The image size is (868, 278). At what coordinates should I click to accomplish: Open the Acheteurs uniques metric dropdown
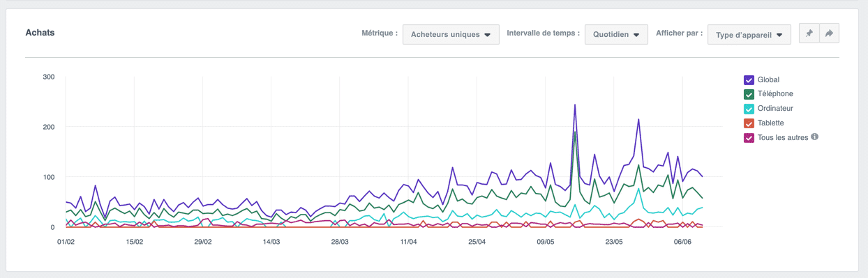point(451,34)
